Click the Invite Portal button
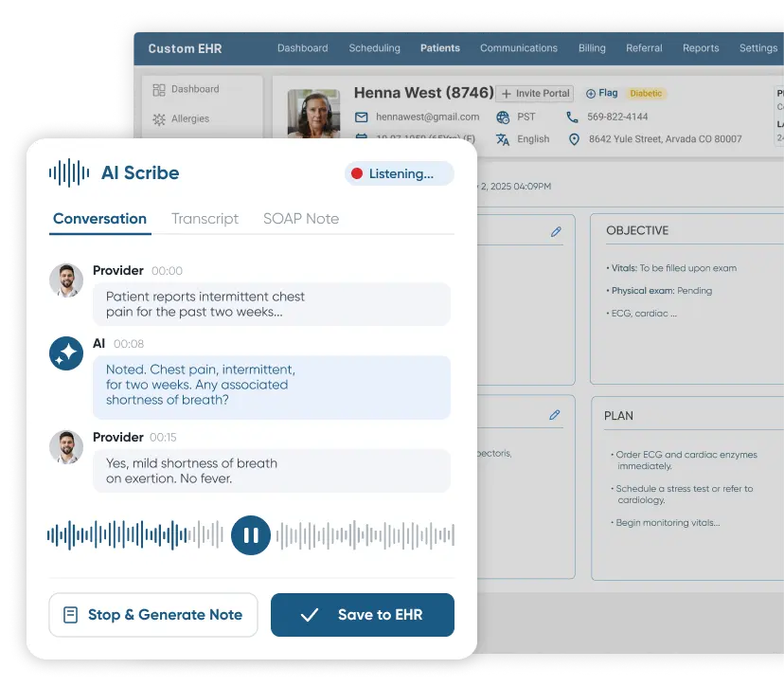The image size is (784, 686). coord(535,94)
